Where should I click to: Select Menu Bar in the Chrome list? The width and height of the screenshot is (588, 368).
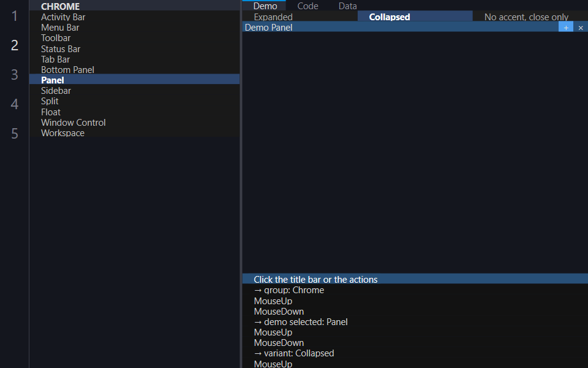[x=134, y=28]
